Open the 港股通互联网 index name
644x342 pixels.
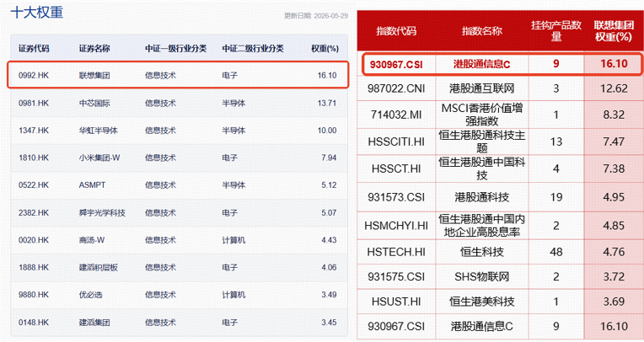[x=482, y=88]
